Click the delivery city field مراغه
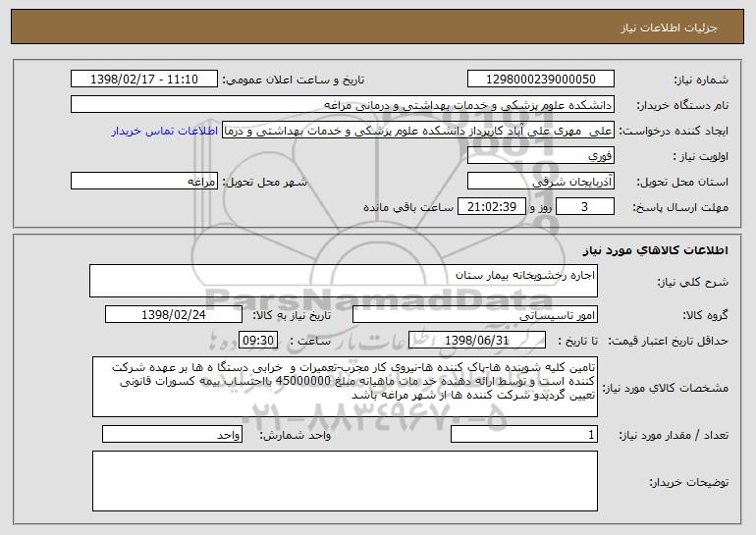This screenshot has height=535, width=756. (x=144, y=182)
